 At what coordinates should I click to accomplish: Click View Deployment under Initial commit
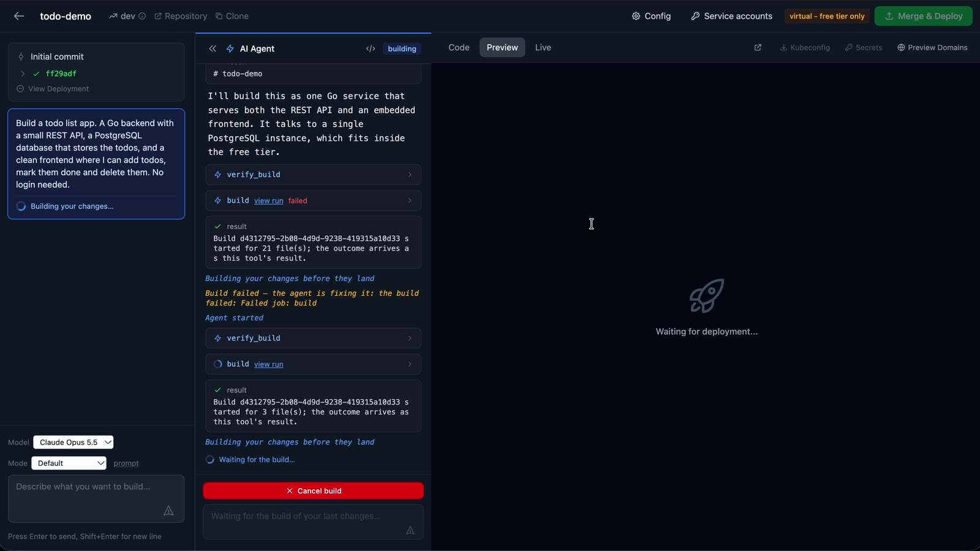pyautogui.click(x=53, y=89)
